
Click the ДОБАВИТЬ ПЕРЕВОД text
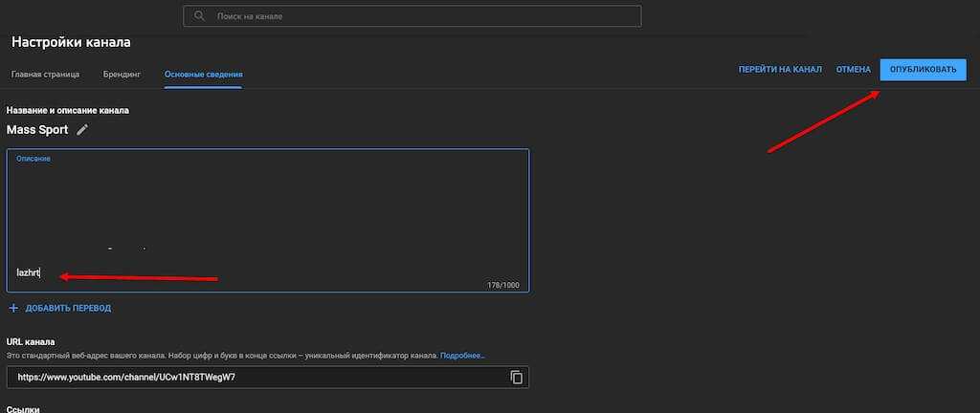click(x=68, y=308)
